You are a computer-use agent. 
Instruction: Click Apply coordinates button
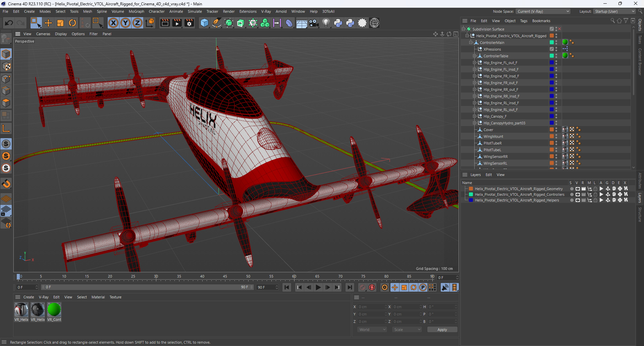(x=442, y=330)
